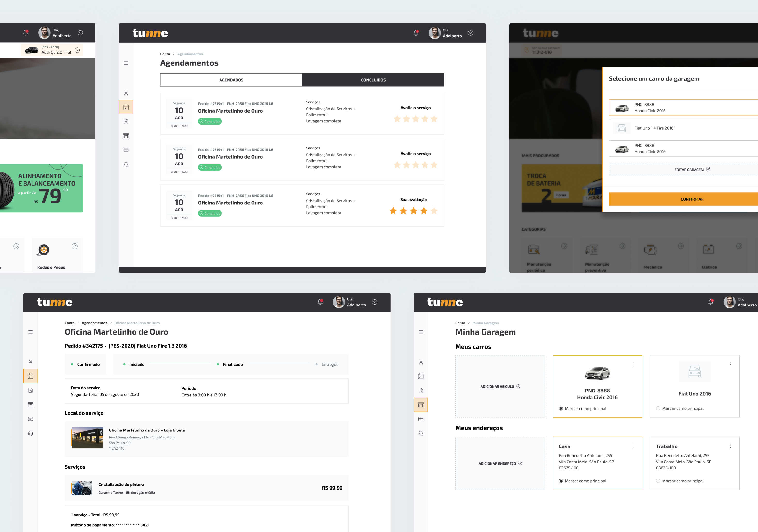Click notifications bell in Oficina Martelinho window
The width and height of the screenshot is (758, 532).
320,302
